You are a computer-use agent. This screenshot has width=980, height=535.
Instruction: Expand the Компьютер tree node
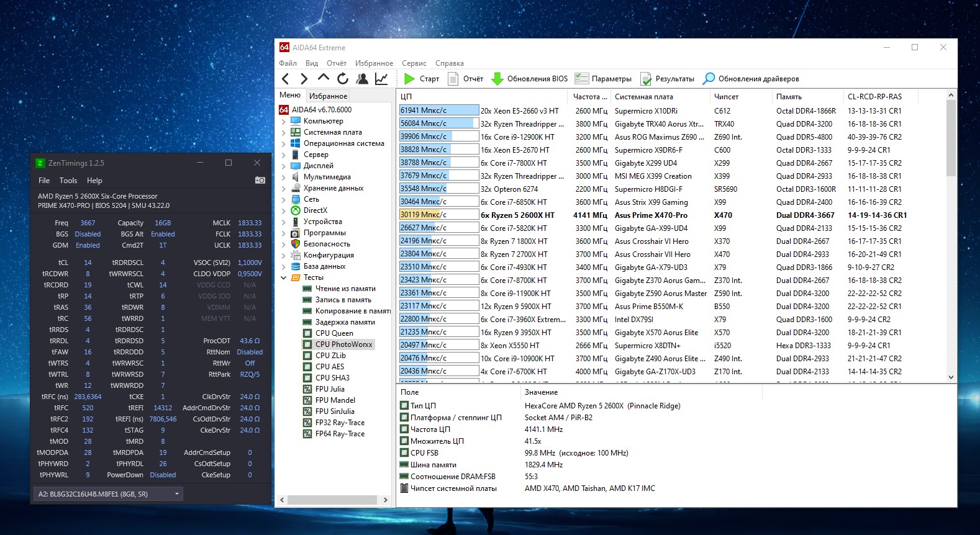point(284,121)
